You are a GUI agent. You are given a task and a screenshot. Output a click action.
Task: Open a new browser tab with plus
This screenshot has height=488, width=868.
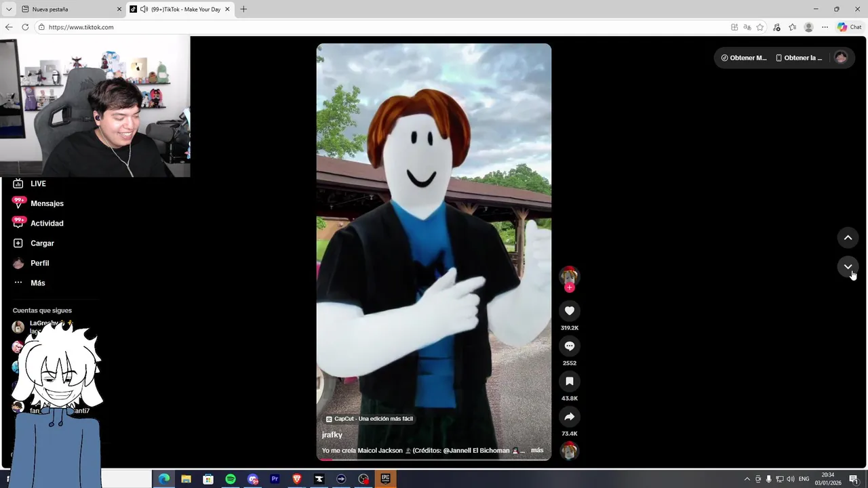coord(243,9)
